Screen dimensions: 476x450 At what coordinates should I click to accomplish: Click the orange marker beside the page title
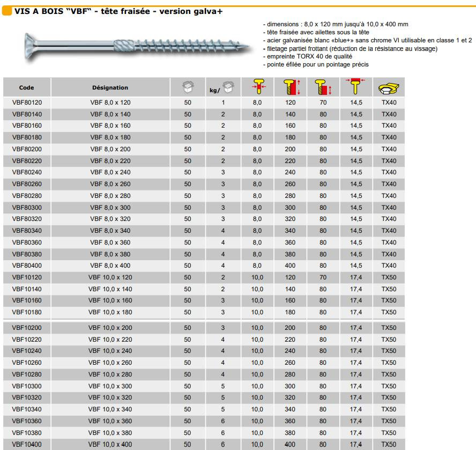[x=8, y=11]
